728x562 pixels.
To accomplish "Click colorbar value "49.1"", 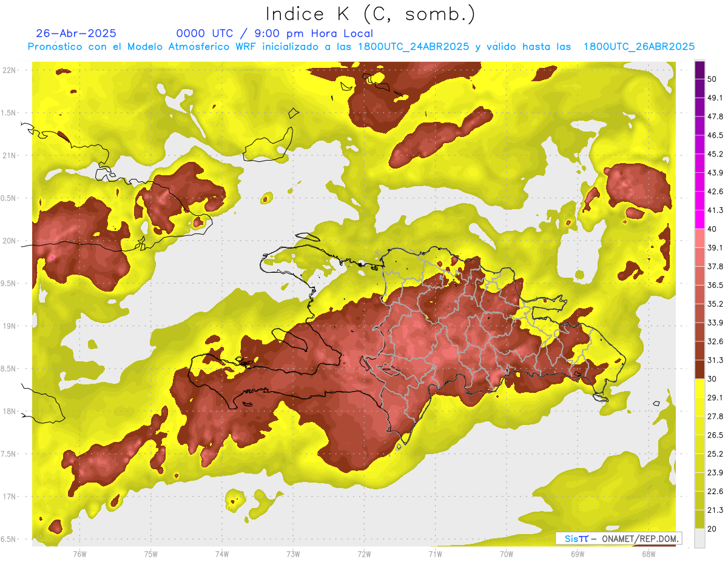I will 715,98.
